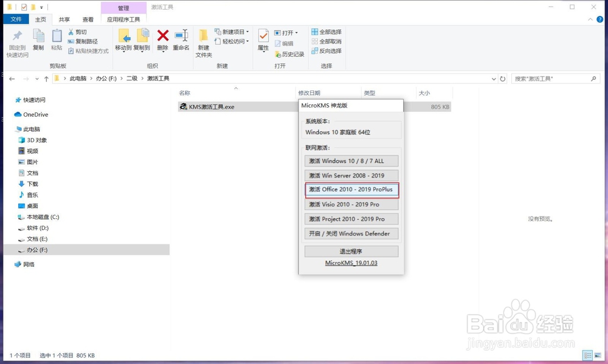This screenshot has width=608, height=364.
Task: Click 激活 Office 2010 - 2019 ProPlus
Action: coord(351,190)
